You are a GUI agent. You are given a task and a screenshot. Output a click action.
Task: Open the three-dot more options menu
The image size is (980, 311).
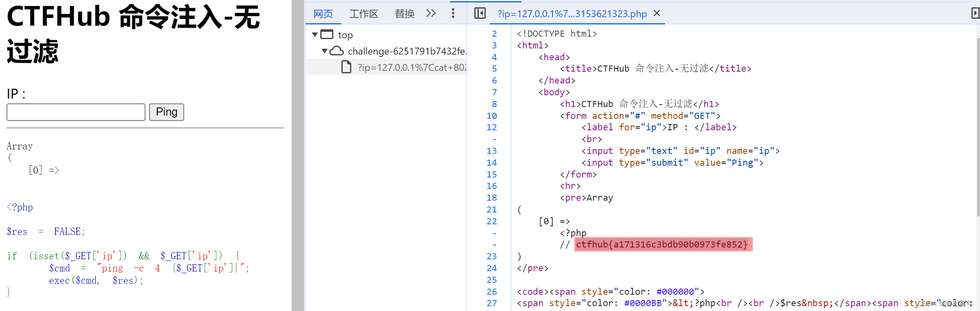pos(453,13)
